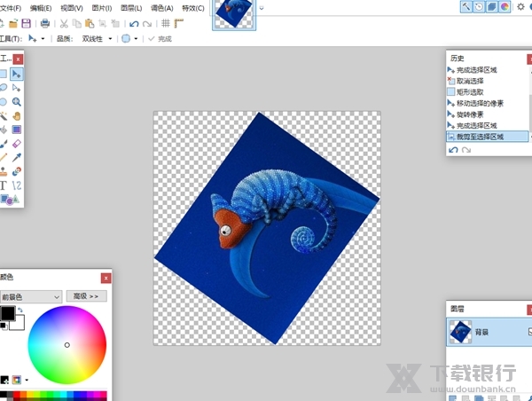Select the Color Picker eyedropper tool

point(16,157)
